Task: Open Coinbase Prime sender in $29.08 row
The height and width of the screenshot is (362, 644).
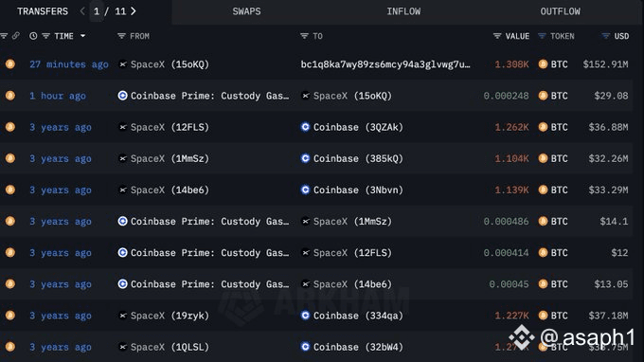Action: click(209, 96)
